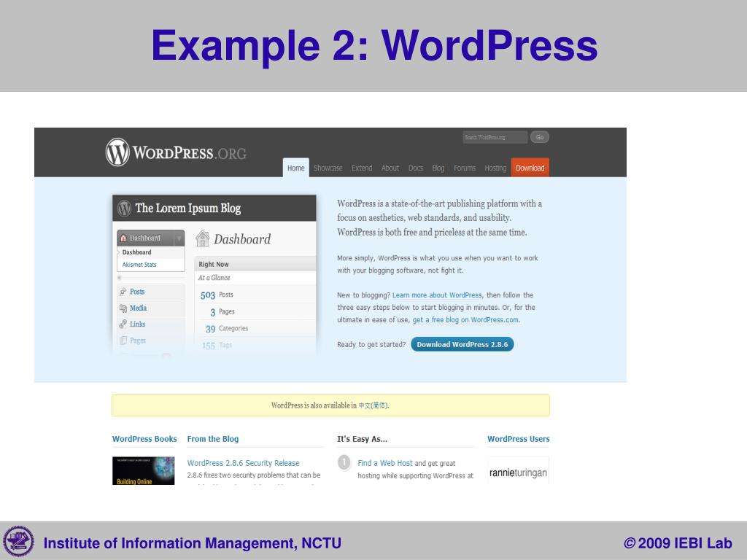Click the Chinese language availability link
Viewport: 747px width, 560px height.
click(373, 405)
